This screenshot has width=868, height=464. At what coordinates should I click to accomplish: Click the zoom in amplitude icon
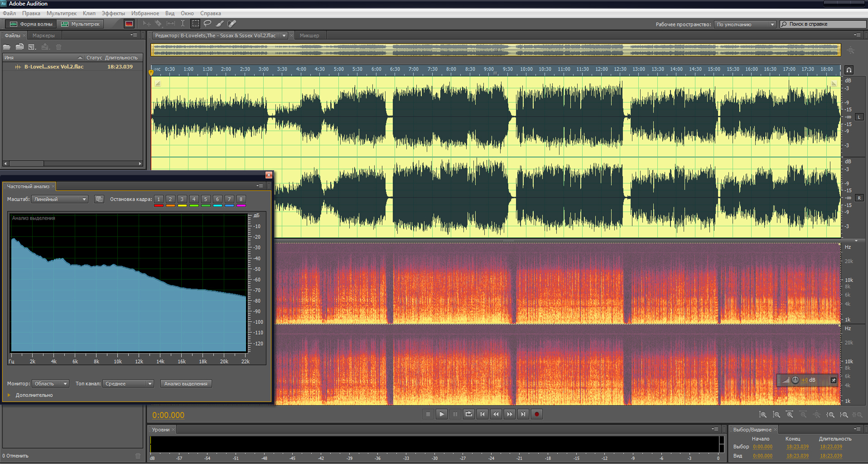(x=763, y=415)
